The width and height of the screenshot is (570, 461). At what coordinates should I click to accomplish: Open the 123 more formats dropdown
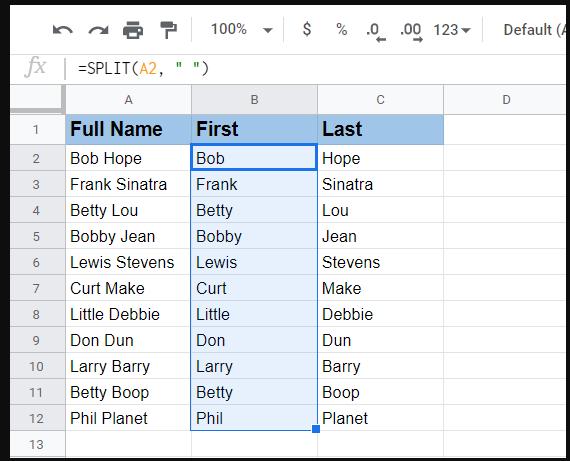[452, 30]
